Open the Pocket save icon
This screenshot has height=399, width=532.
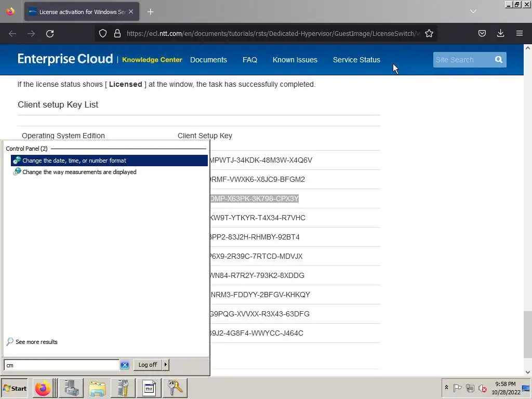(482, 33)
